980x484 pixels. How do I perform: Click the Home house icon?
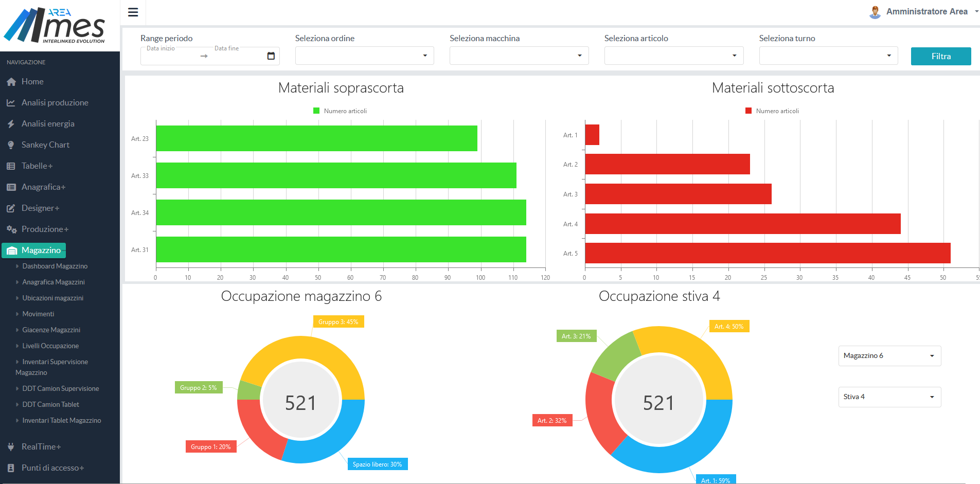(11, 82)
